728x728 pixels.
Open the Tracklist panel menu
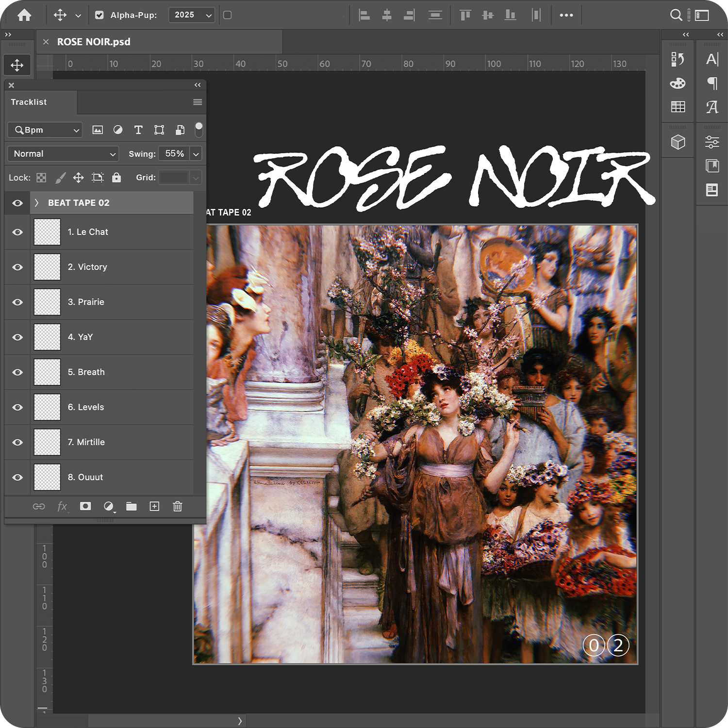[198, 102]
